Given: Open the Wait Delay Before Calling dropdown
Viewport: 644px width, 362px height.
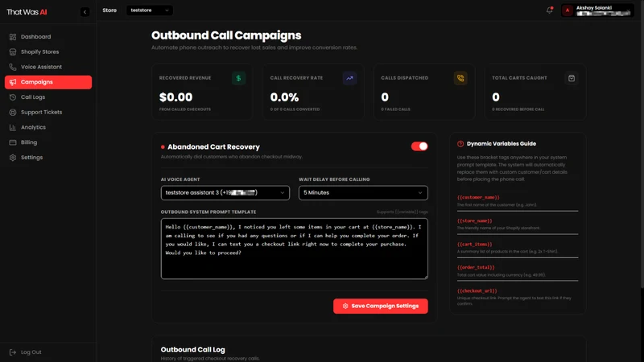Looking at the screenshot, I should tap(363, 193).
